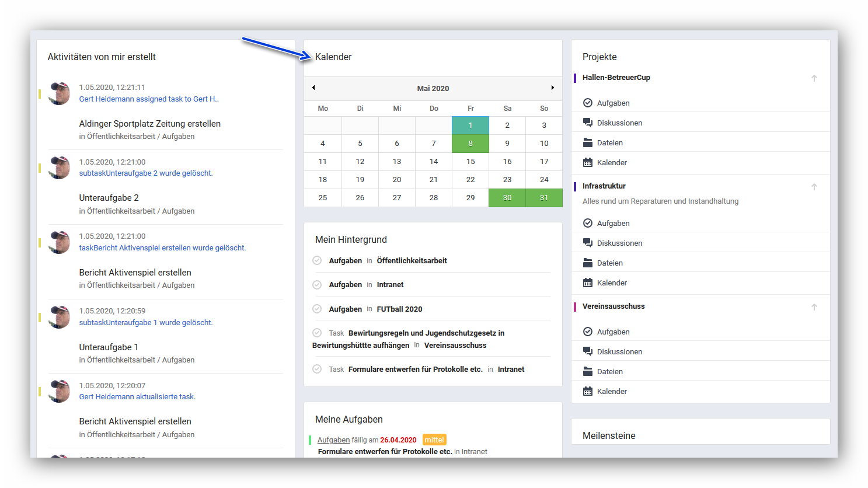Collapse the Infrastruktur project using its arrow
This screenshot has height=488, width=868.
point(814,187)
